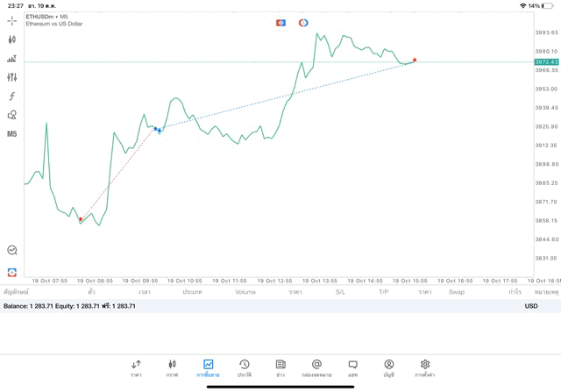This screenshot has height=392, width=561.
Task: Open the กล่องจดหมาย mailbox tab
Action: tap(316, 367)
